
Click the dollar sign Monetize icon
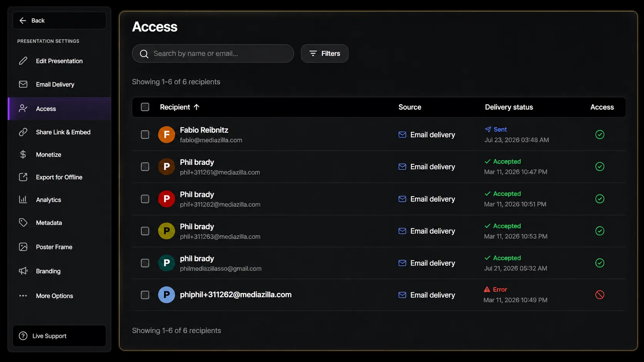23,154
